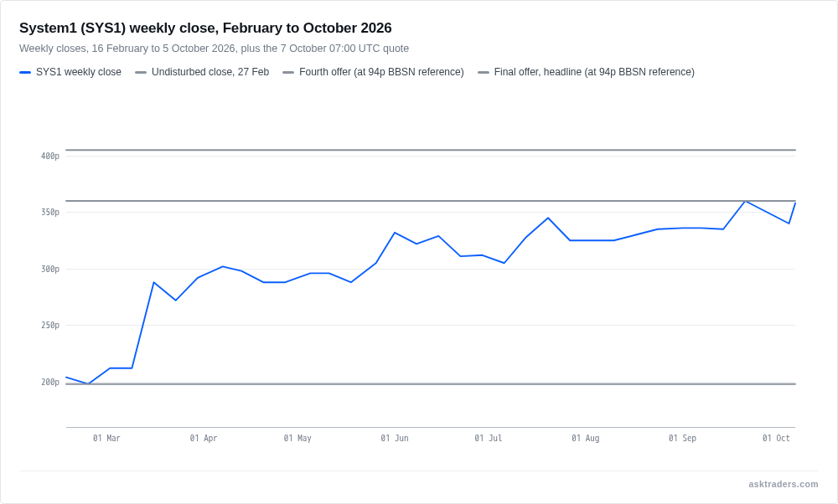The image size is (838, 504).
Task: Toggle the Fourth offer legend entry
Action: pyautogui.click(x=374, y=72)
